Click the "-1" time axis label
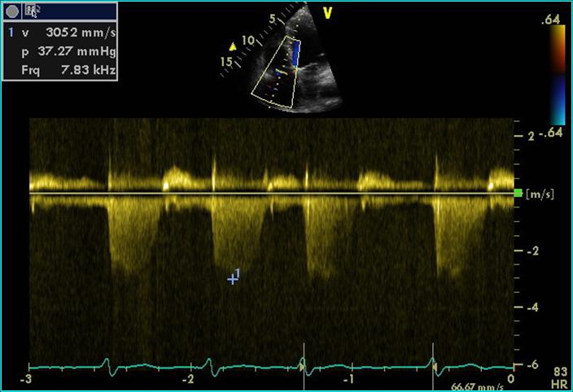 pos(348,379)
